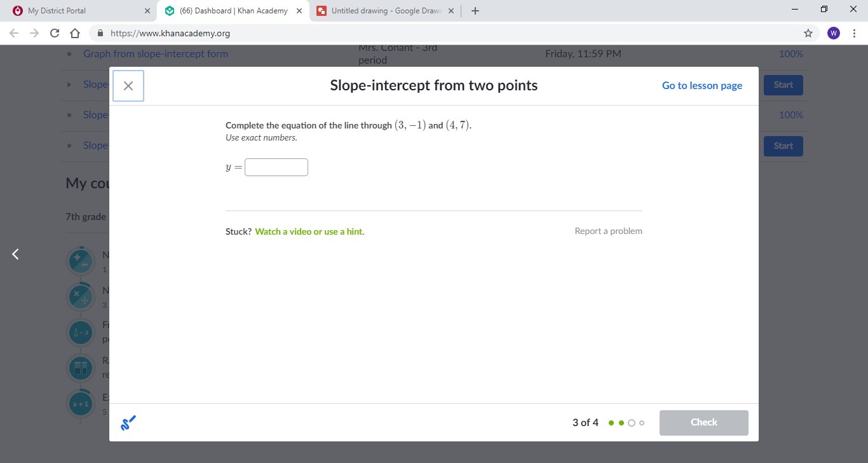Open a new browser tab
868x463 pixels.
point(475,11)
